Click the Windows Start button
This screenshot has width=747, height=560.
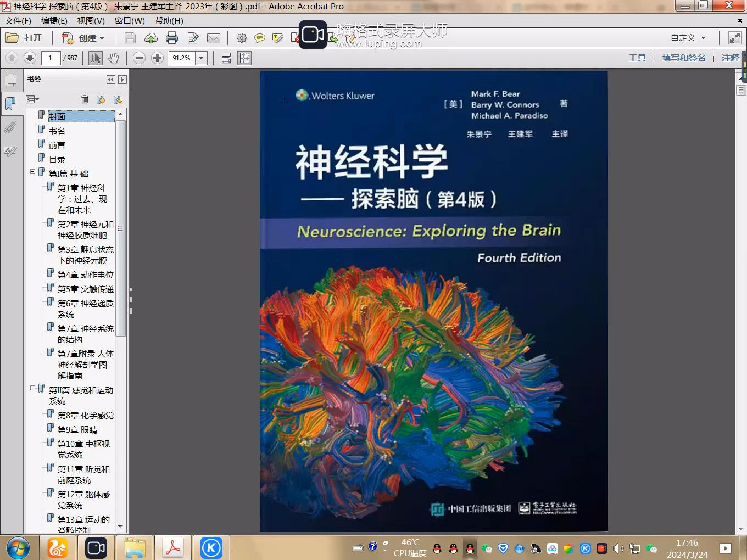18,548
